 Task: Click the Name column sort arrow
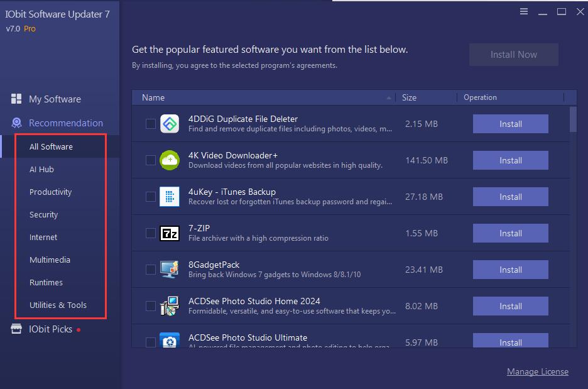(x=389, y=98)
